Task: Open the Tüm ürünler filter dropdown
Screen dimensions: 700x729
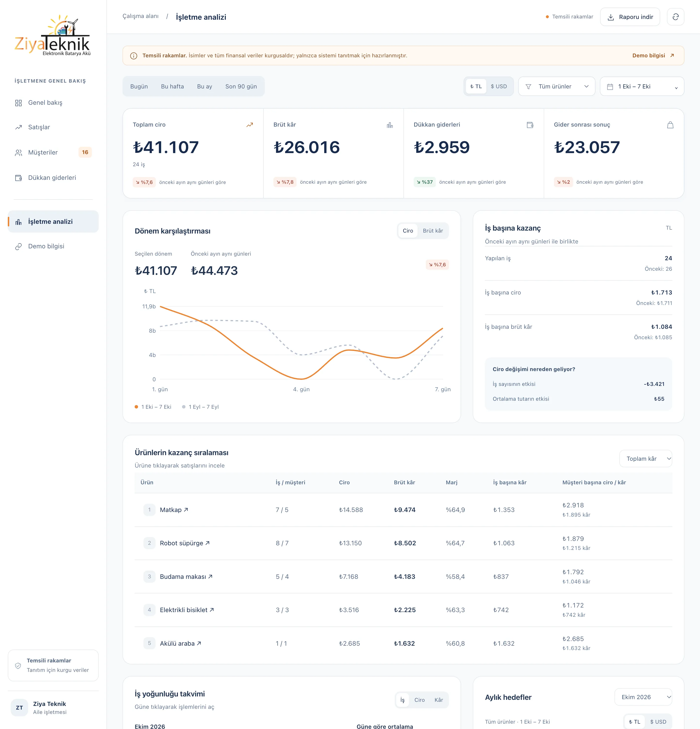Action: pos(556,86)
